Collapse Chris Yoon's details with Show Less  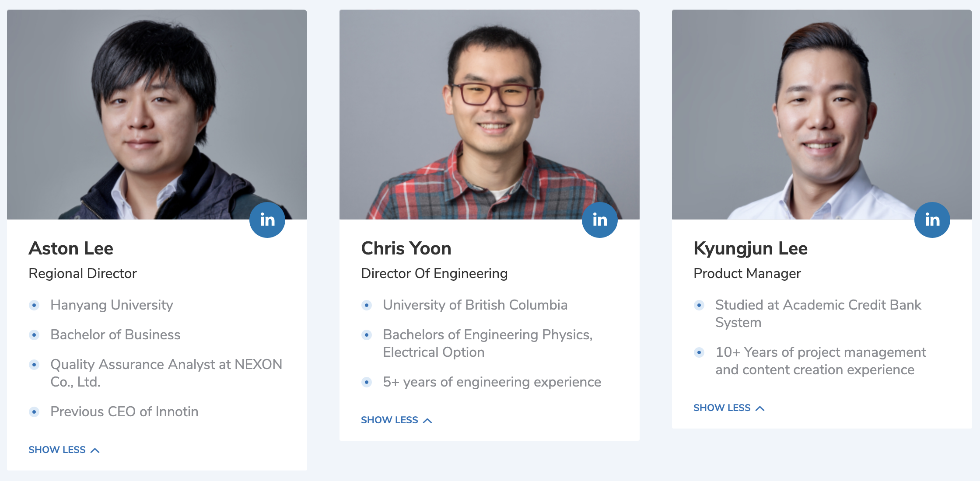(396, 420)
